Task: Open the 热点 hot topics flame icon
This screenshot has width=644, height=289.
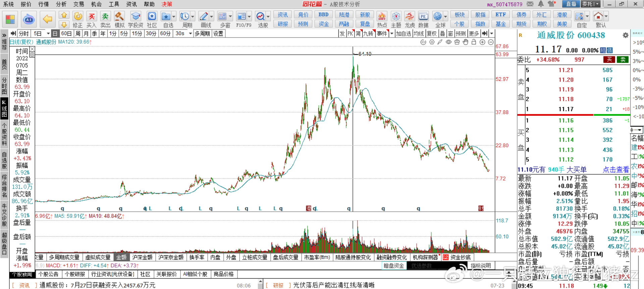Action: 382,20
